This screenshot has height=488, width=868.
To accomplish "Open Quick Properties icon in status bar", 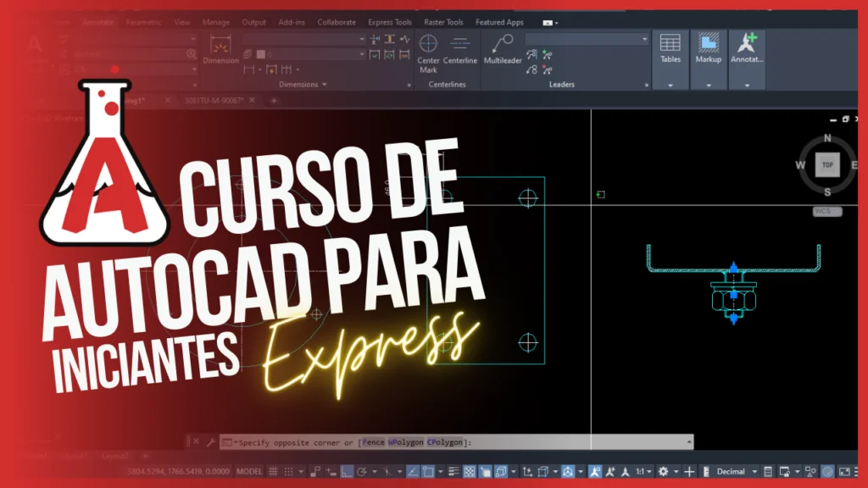I will [768, 471].
